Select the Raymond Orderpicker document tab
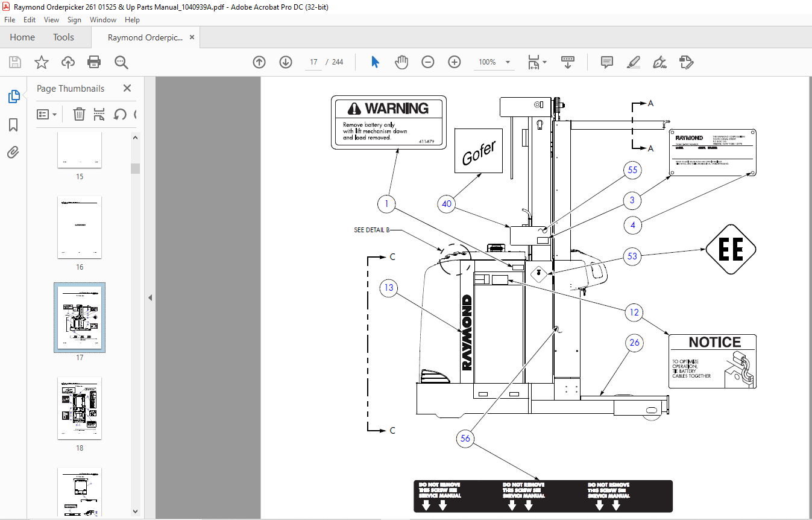812x520 pixels. (x=145, y=37)
